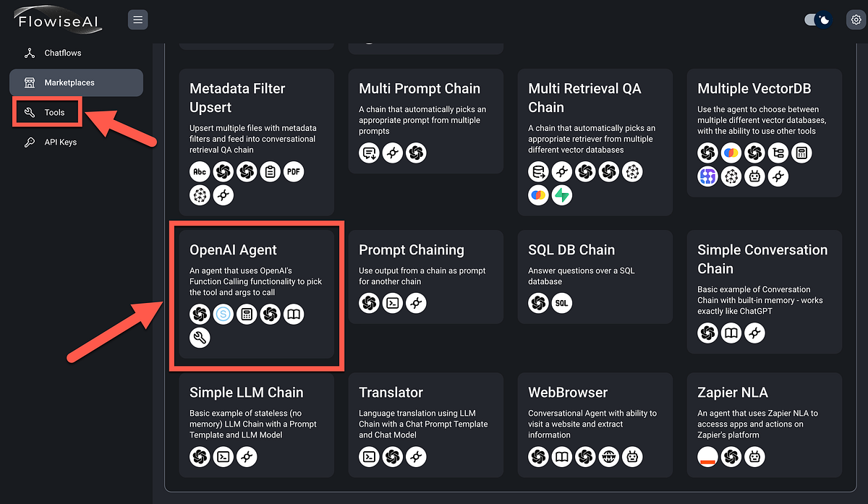Click the PDF icon on Metadata Filter Upsert card
The height and width of the screenshot is (504, 868).
point(293,171)
